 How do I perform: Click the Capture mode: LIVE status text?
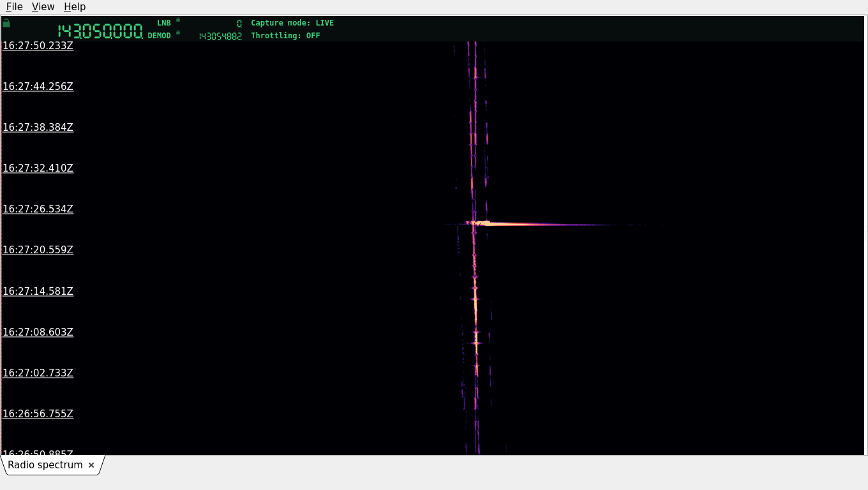pos(292,23)
